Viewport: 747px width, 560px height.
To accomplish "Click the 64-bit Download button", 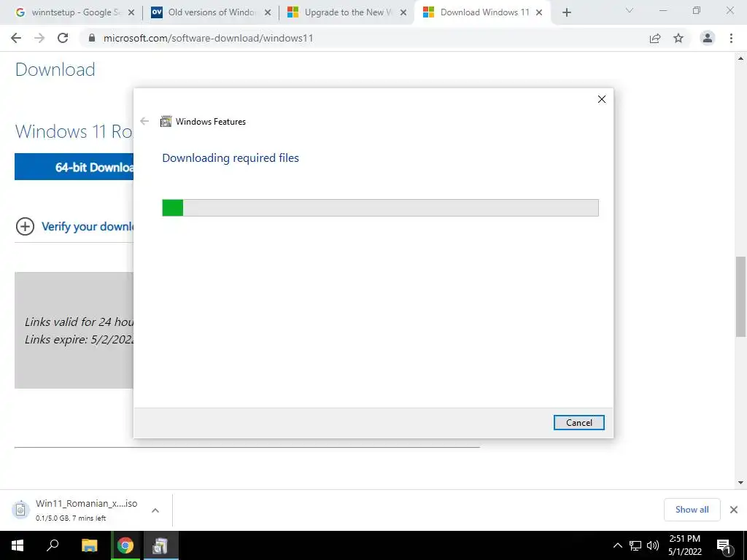I will click(x=74, y=167).
